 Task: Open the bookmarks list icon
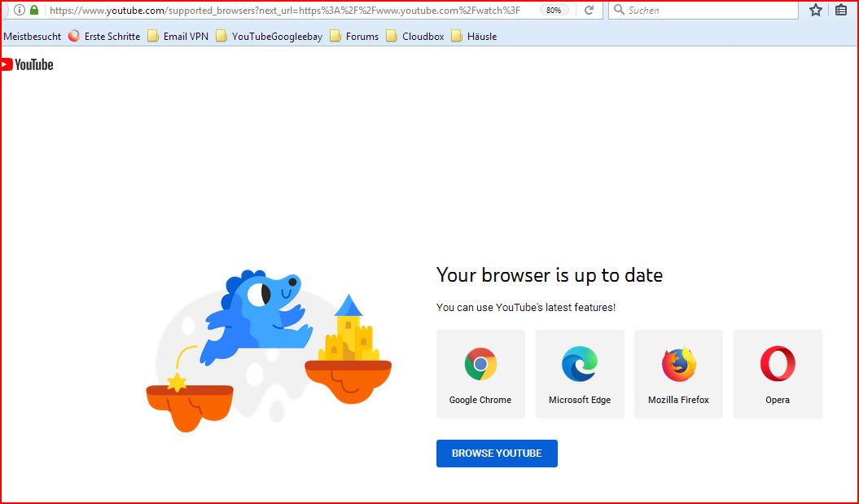click(841, 10)
